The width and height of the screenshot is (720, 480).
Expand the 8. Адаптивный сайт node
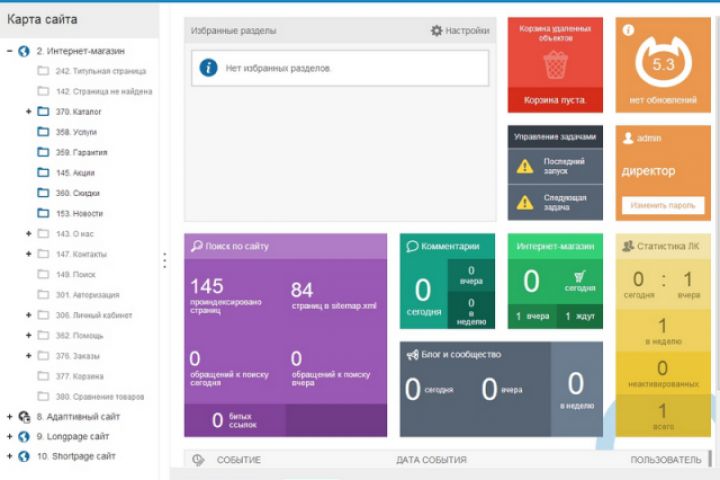coord(9,417)
